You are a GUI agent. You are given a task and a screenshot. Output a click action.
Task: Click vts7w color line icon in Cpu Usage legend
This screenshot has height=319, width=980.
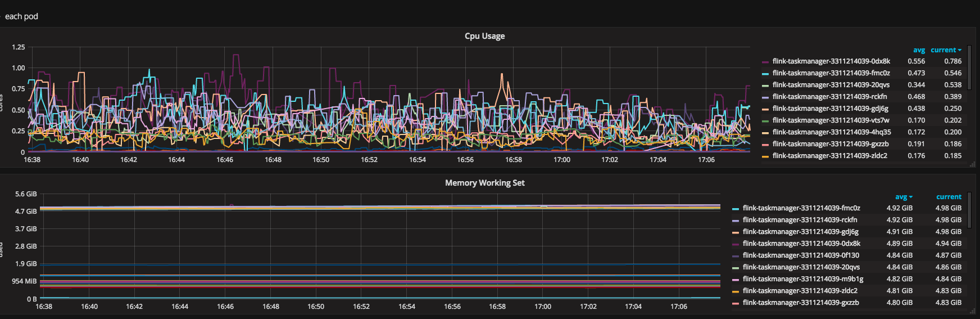(x=765, y=121)
